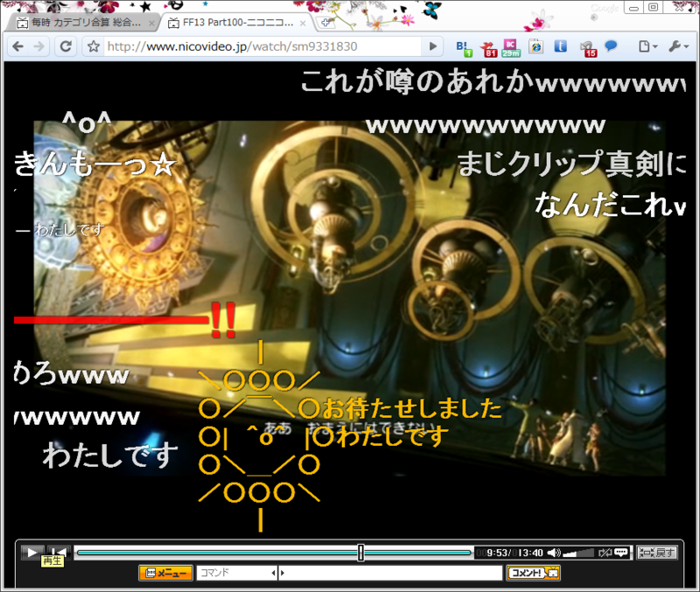Toggle comment display with speech bubble icon
The width and height of the screenshot is (700, 592).
[621, 553]
